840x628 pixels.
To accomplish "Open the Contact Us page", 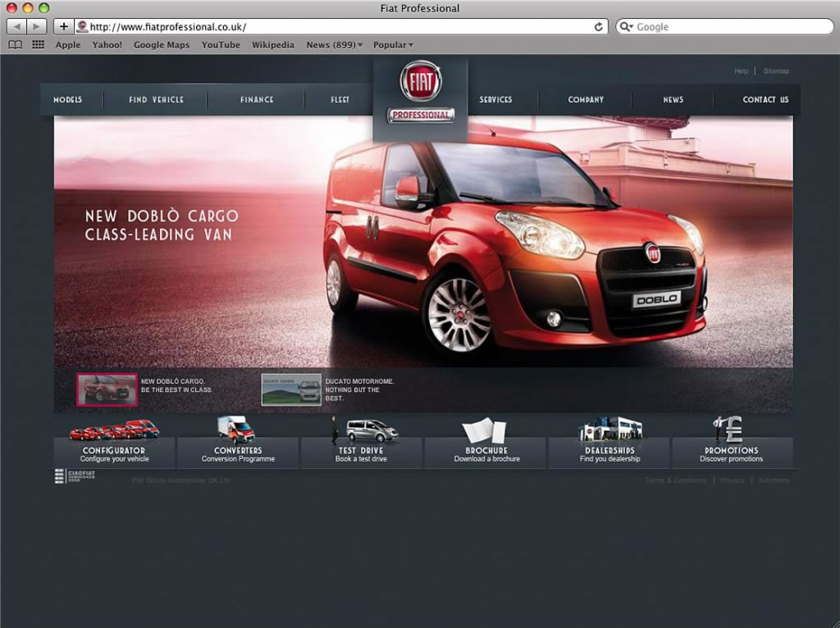I will [x=765, y=99].
